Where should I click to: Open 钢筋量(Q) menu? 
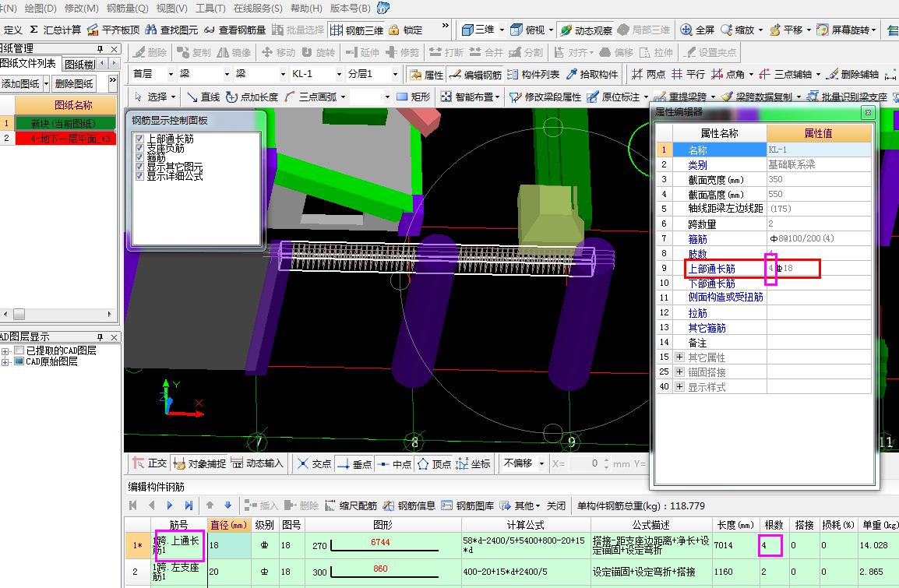pyautogui.click(x=127, y=8)
